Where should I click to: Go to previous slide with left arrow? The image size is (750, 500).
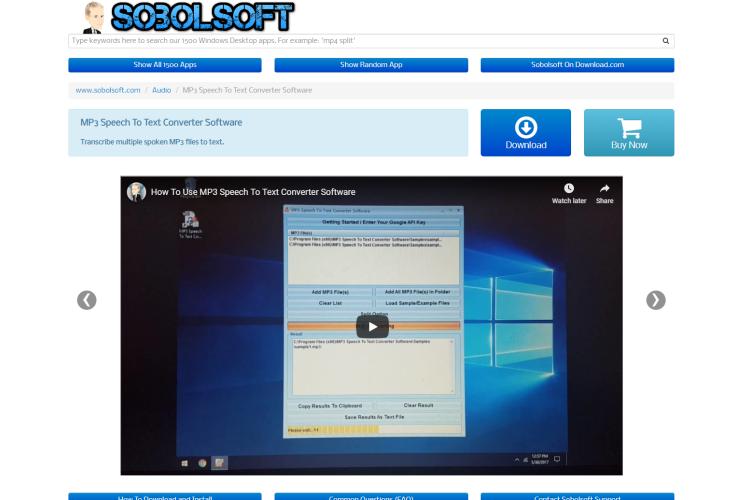click(87, 300)
